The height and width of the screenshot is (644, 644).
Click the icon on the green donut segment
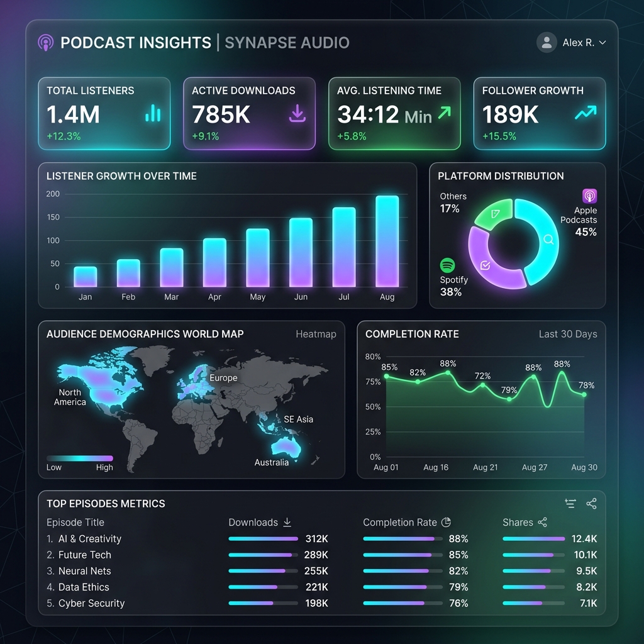coord(496,213)
